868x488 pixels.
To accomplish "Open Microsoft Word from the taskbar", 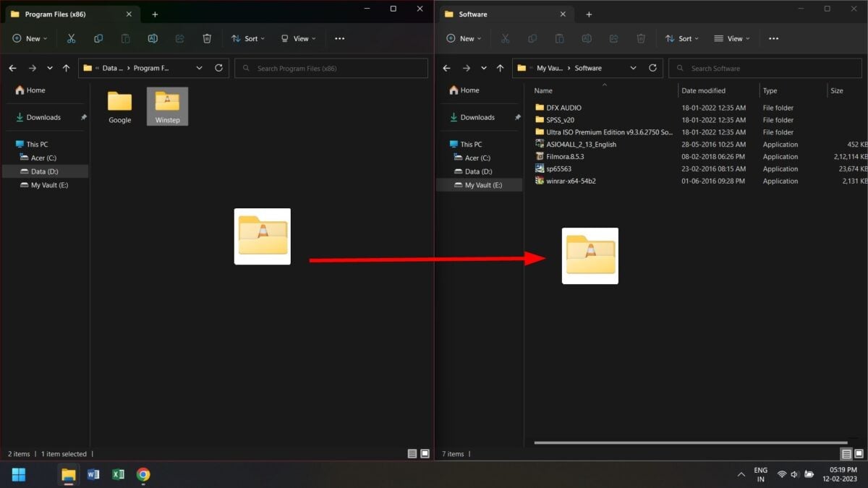I will pos(94,475).
